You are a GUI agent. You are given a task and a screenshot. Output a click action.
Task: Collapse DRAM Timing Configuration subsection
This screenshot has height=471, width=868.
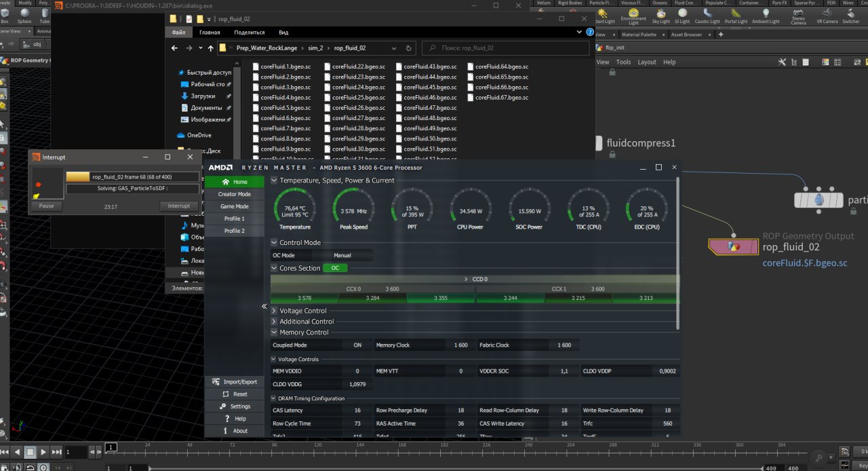pyautogui.click(x=273, y=398)
